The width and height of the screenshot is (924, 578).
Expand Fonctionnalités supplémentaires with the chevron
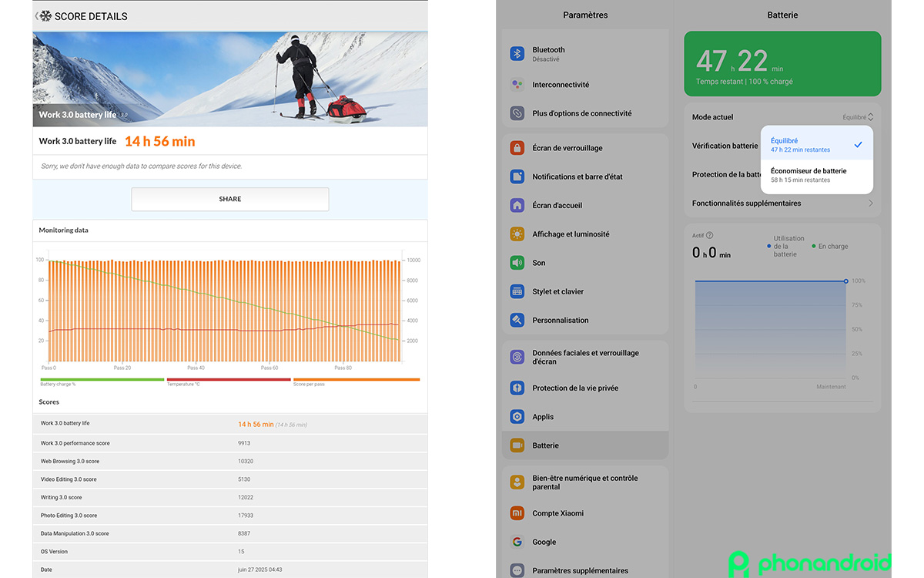pyautogui.click(x=871, y=203)
